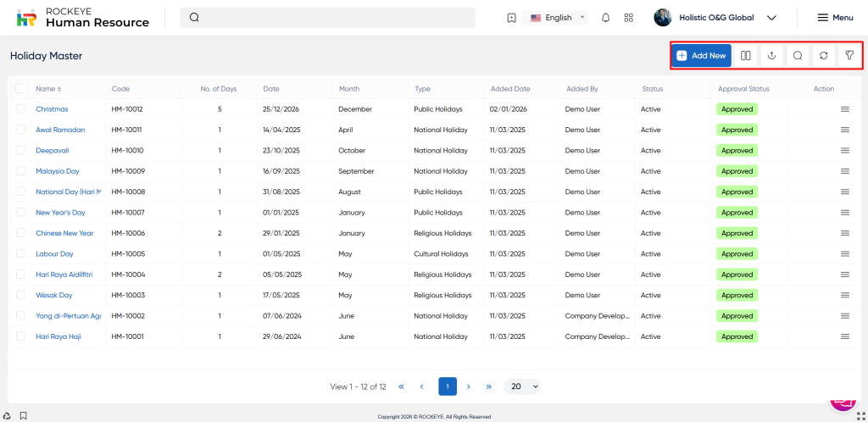Image resolution: width=868 pixels, height=422 pixels.
Task: Expand the Holistic O&G Global account menu
Action: click(x=716, y=18)
